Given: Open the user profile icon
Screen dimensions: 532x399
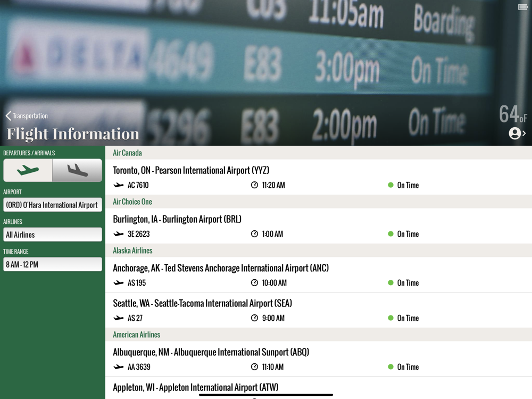Looking at the screenshot, I should 514,134.
